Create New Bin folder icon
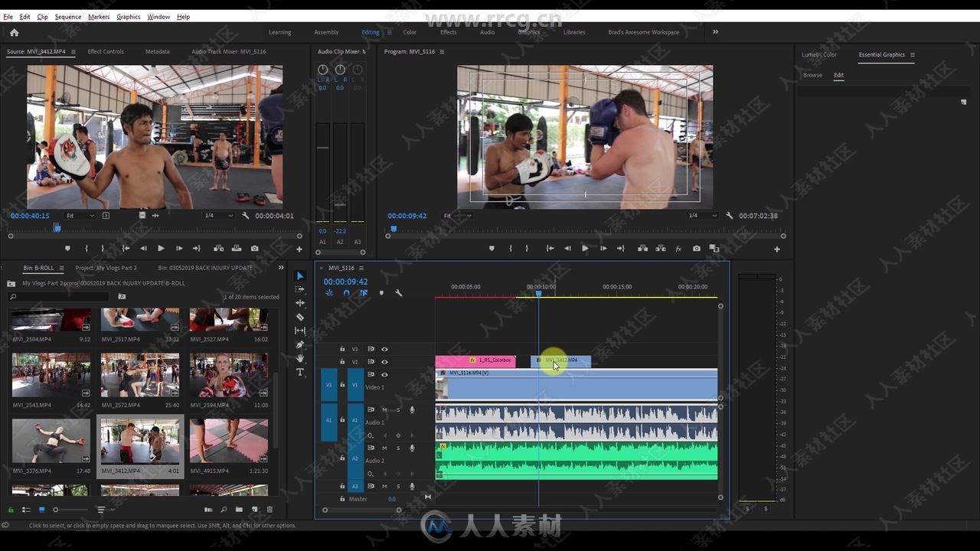 (x=239, y=510)
